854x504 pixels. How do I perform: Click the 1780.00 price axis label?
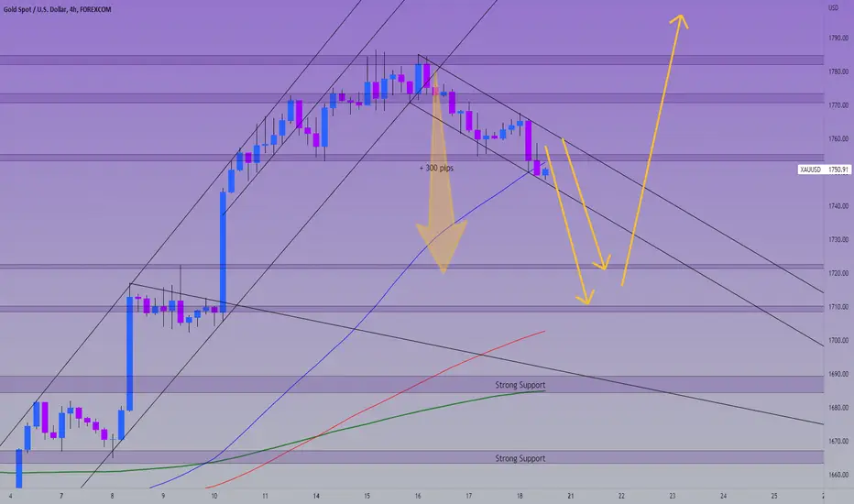838,71
